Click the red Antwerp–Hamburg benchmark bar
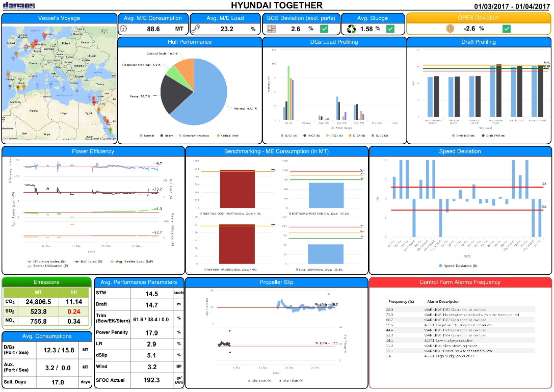 tap(236, 244)
